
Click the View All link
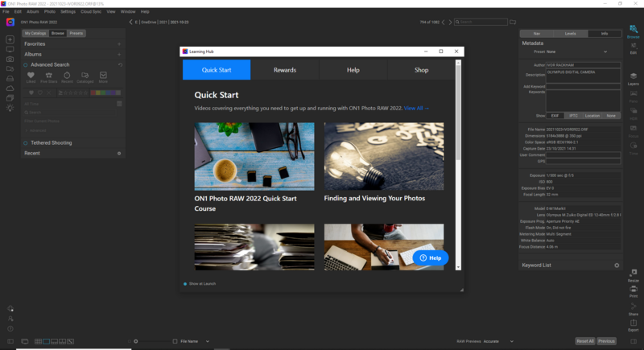point(416,109)
